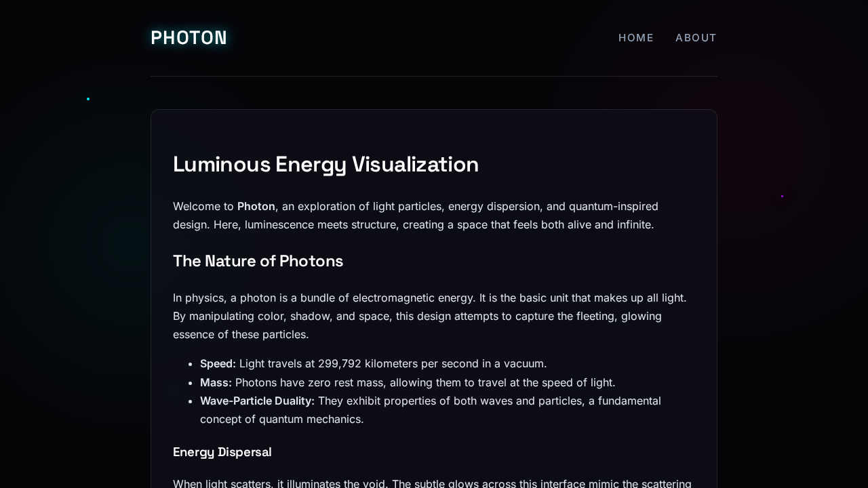868x488 pixels.
Task: Click the Wave-Particle Duality label
Action: tap(257, 400)
